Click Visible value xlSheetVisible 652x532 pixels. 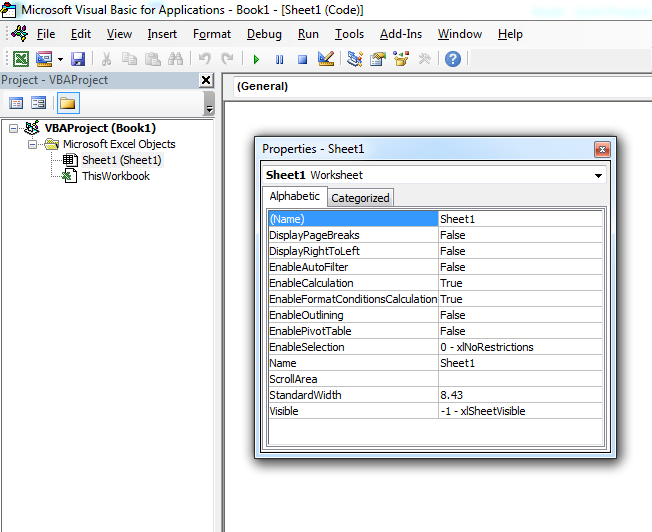(x=520, y=411)
